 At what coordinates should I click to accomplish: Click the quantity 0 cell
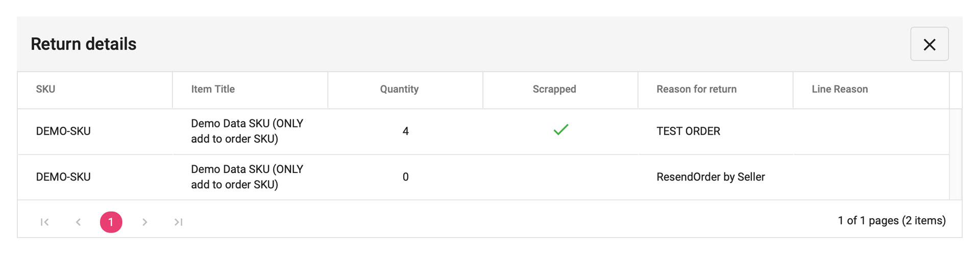[405, 177]
